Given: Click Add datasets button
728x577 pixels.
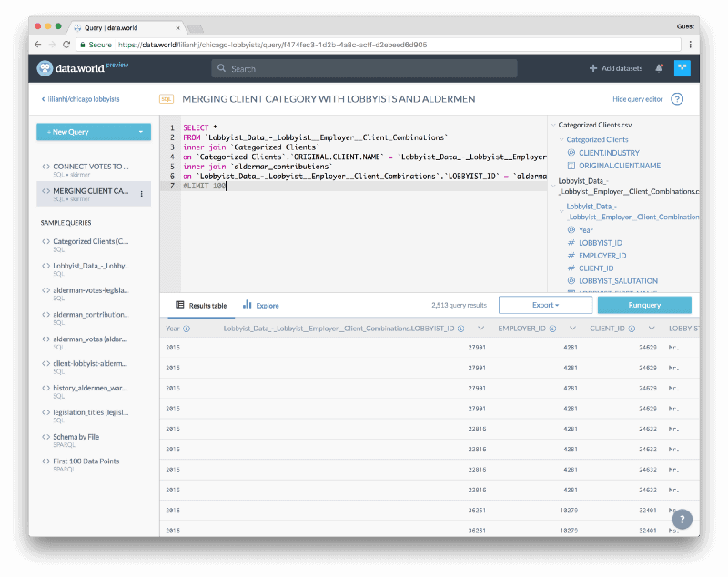Looking at the screenshot, I should click(x=616, y=68).
